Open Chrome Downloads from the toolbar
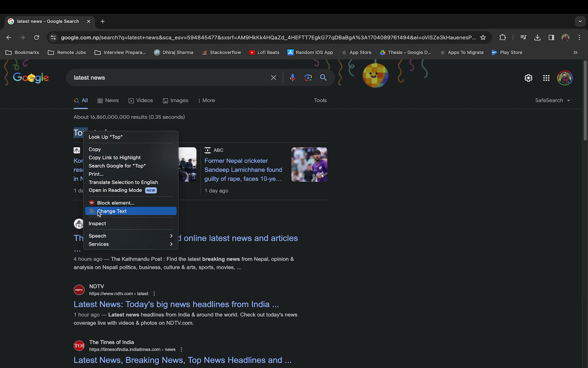Viewport: 588px width, 368px height. [537, 37]
